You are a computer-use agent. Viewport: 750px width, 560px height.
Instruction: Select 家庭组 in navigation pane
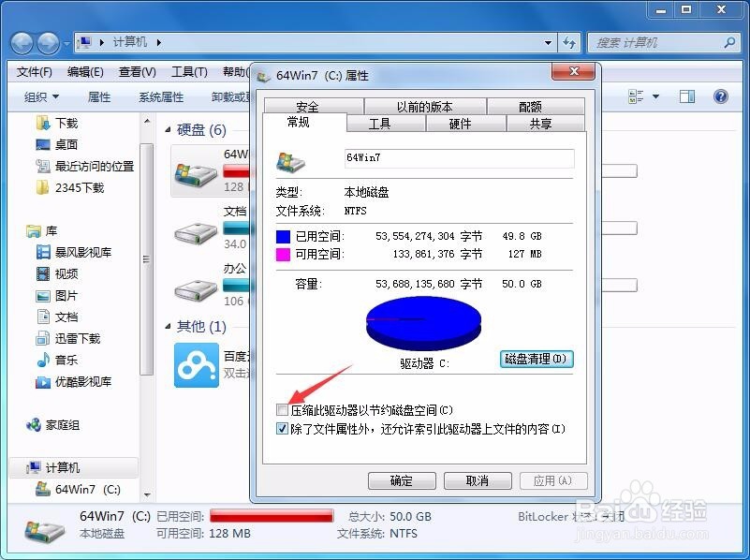[x=53, y=424]
